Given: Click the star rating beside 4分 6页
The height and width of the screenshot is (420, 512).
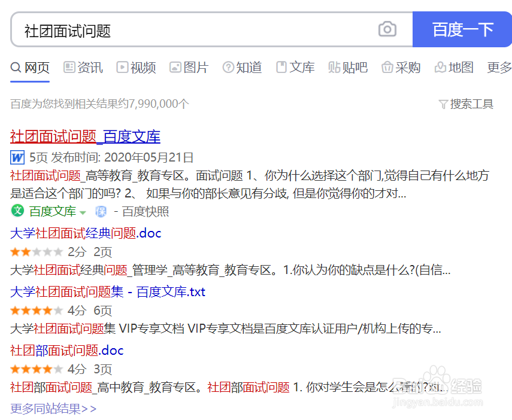Looking at the screenshot, I should [x=37, y=311].
